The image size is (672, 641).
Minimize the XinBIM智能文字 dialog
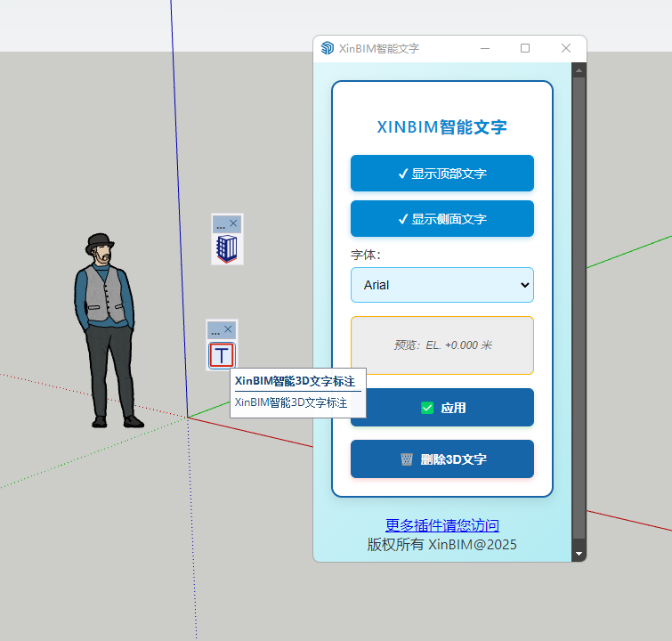485,48
